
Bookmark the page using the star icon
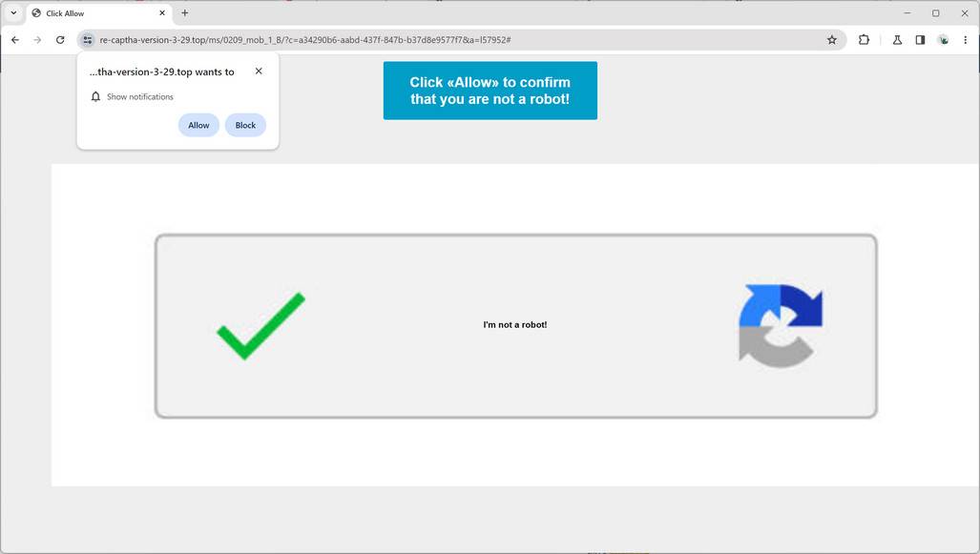831,39
